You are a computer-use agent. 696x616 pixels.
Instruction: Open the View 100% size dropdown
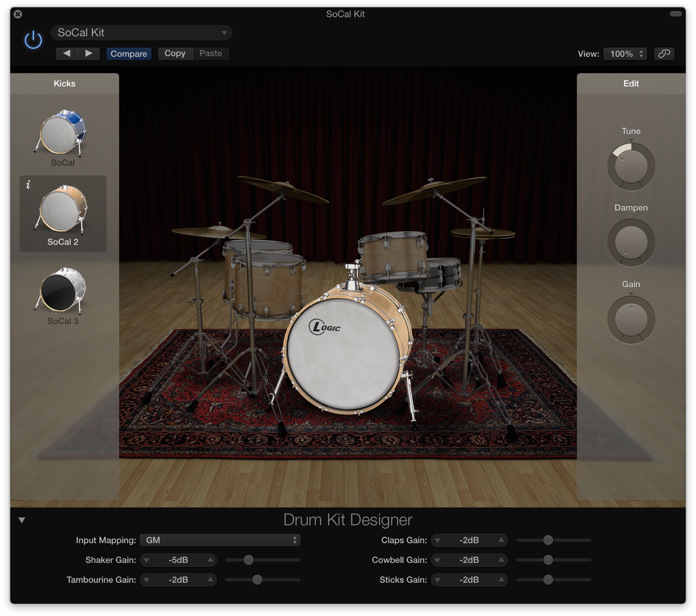625,54
